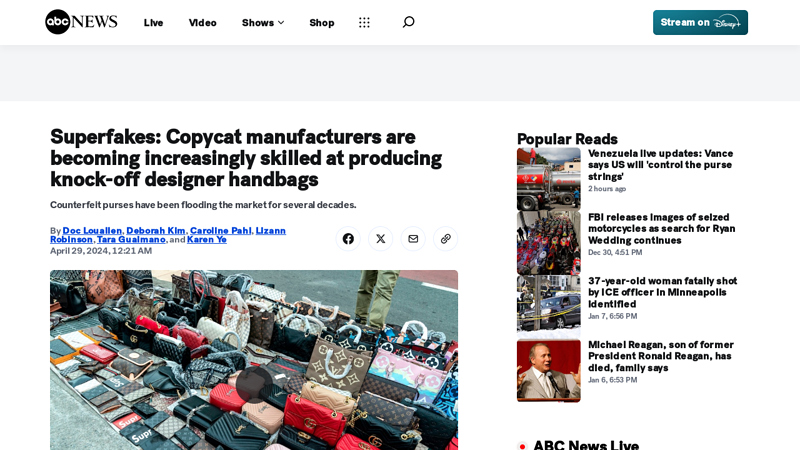800x450 pixels.
Task: Expand the Shows dropdown menu
Action: point(263,22)
